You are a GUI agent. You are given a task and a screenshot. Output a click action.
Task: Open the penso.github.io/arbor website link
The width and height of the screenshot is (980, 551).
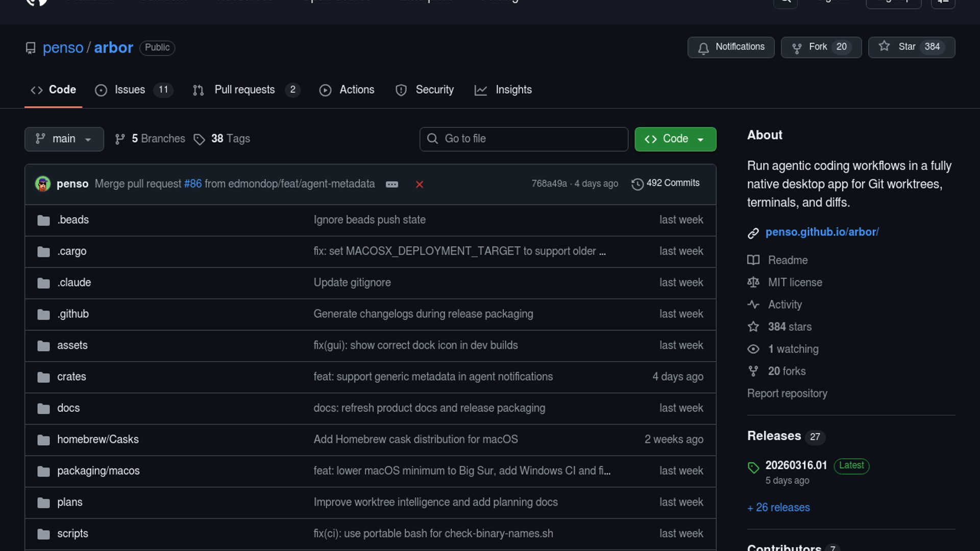click(822, 232)
